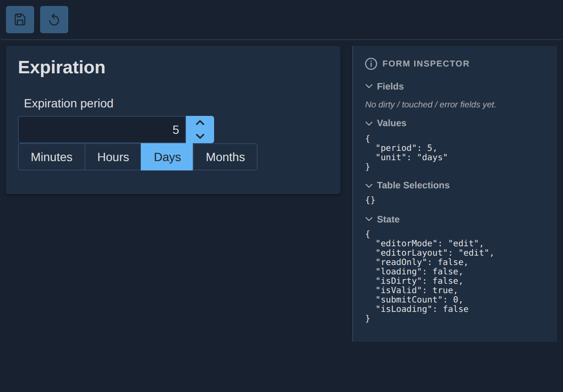Select the Minutes unit option
Image resolution: width=563 pixels, height=392 pixels.
[x=52, y=157]
